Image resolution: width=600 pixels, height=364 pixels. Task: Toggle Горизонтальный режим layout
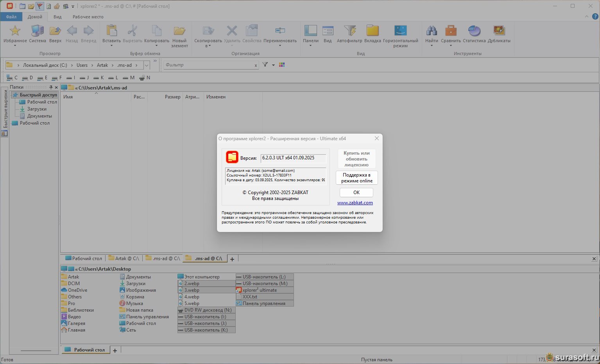click(400, 31)
